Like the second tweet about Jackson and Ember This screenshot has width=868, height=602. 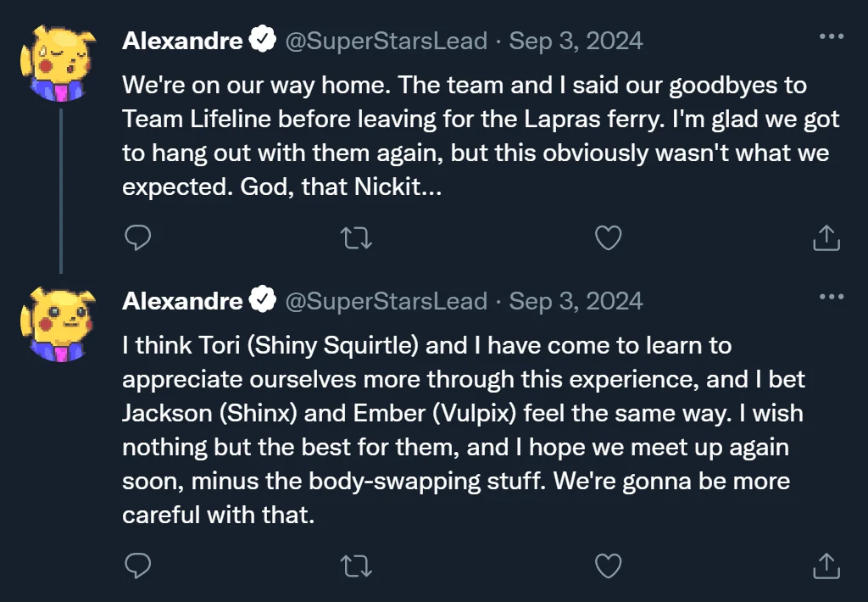click(608, 565)
